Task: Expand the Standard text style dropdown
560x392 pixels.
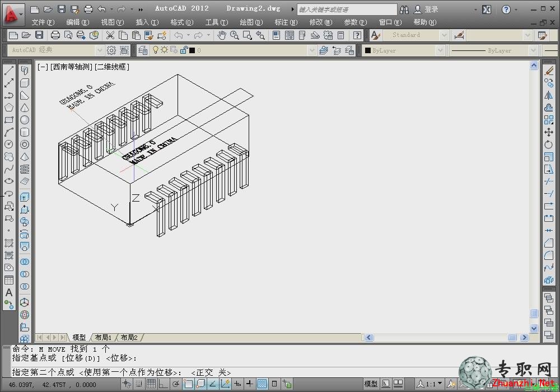Action: [444, 35]
